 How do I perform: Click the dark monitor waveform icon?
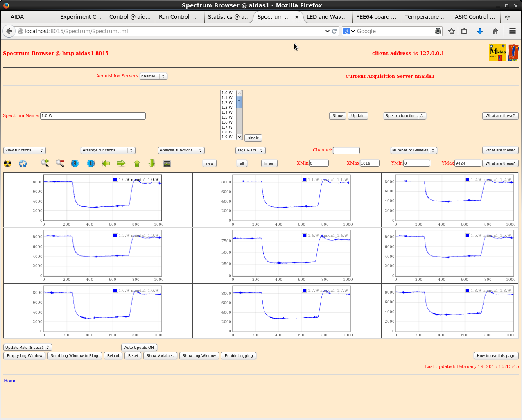click(167, 164)
